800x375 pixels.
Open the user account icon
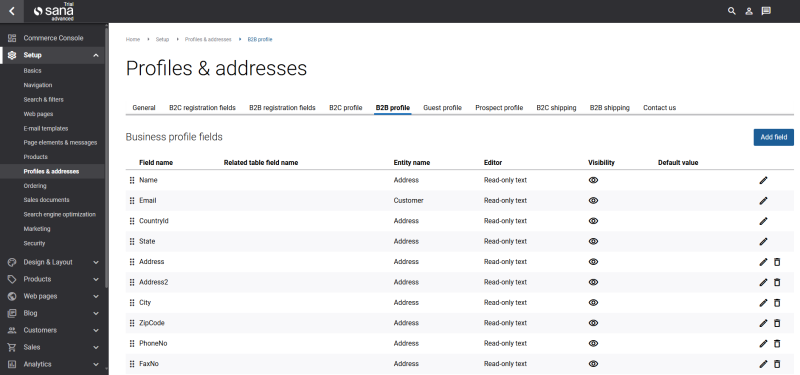pos(748,11)
